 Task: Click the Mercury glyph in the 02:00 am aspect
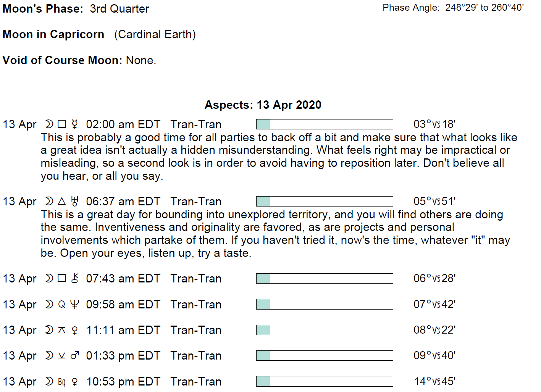75,124
